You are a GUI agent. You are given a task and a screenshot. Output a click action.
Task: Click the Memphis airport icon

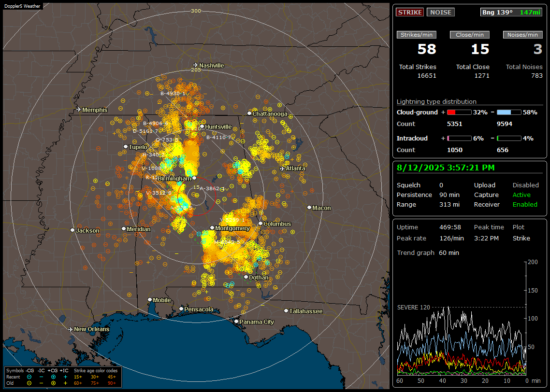[x=79, y=110]
